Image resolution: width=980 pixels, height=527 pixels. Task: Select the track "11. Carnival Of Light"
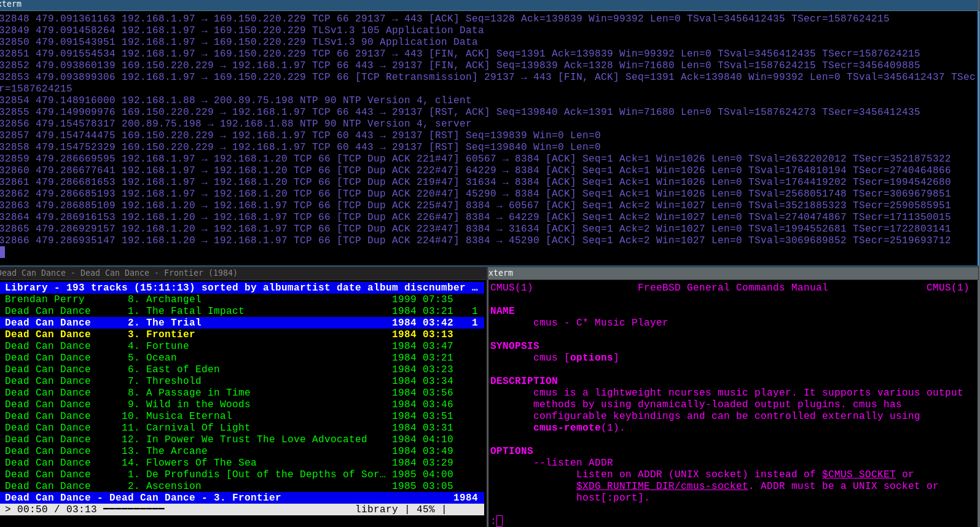click(x=242, y=427)
